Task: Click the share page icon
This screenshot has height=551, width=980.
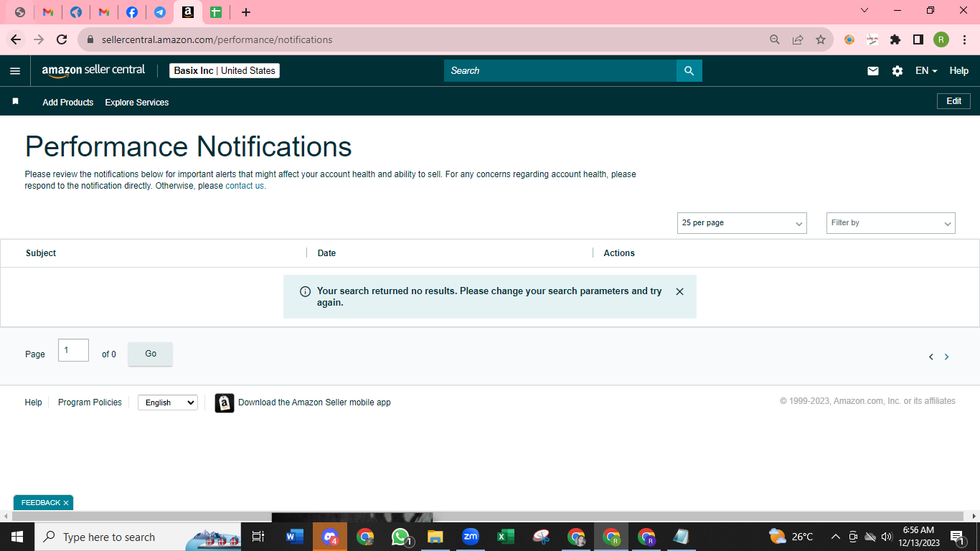Action: tap(798, 39)
